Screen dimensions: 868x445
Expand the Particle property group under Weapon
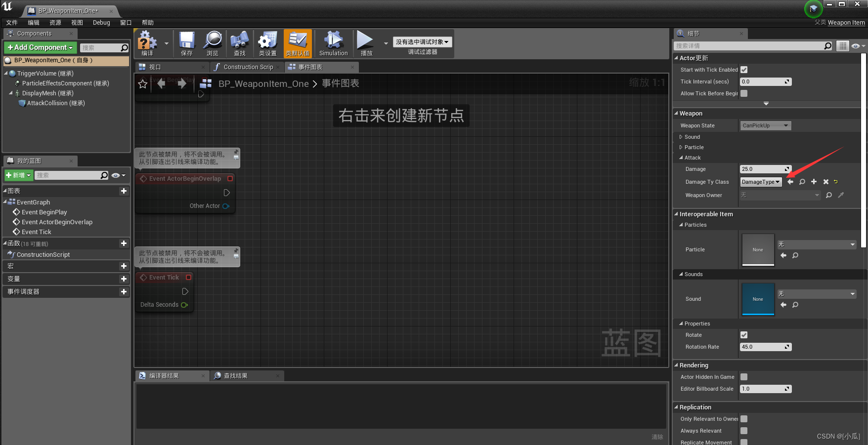coord(681,147)
